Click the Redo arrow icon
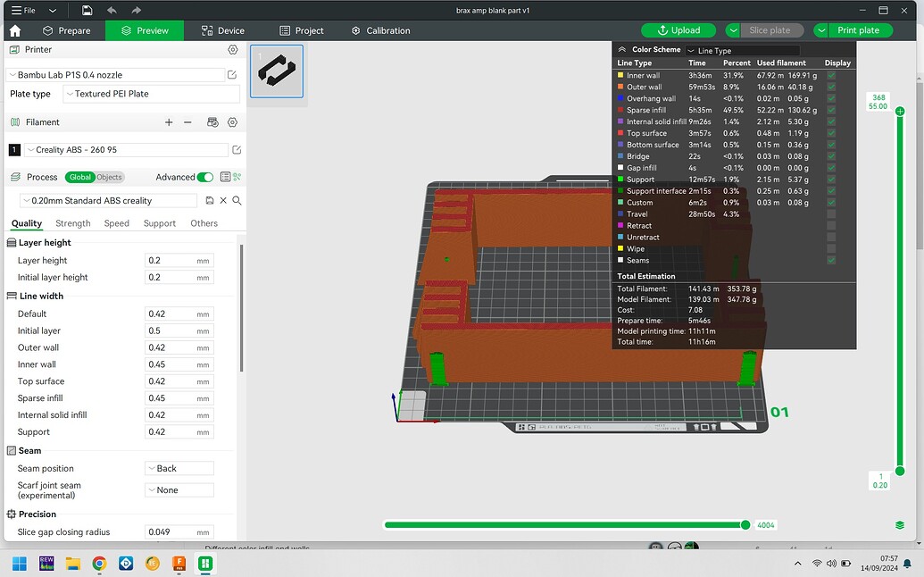 click(136, 10)
